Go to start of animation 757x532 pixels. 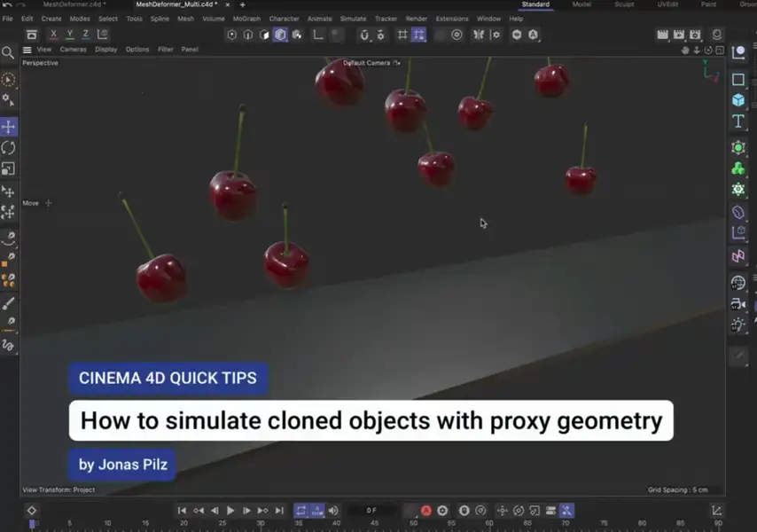click(182, 511)
